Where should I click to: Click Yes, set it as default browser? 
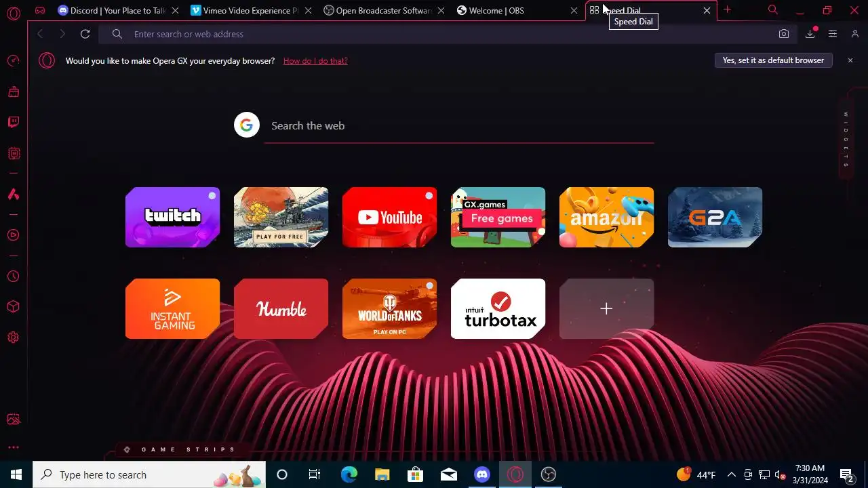pyautogui.click(x=773, y=60)
